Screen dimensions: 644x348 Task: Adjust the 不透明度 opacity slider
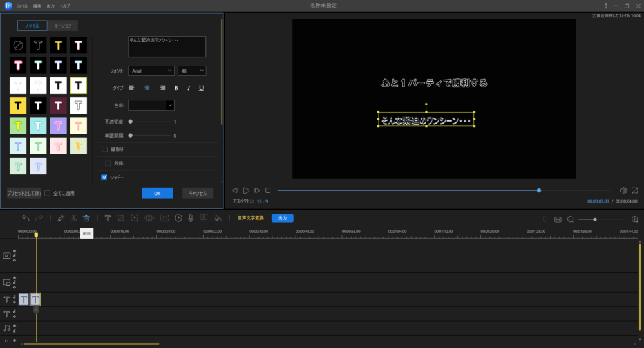[150, 122]
